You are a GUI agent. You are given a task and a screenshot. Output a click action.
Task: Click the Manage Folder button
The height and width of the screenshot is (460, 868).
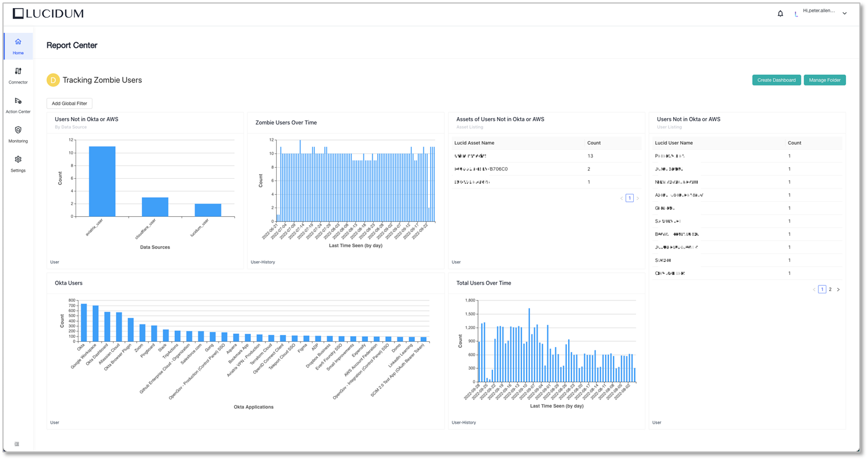pos(825,80)
